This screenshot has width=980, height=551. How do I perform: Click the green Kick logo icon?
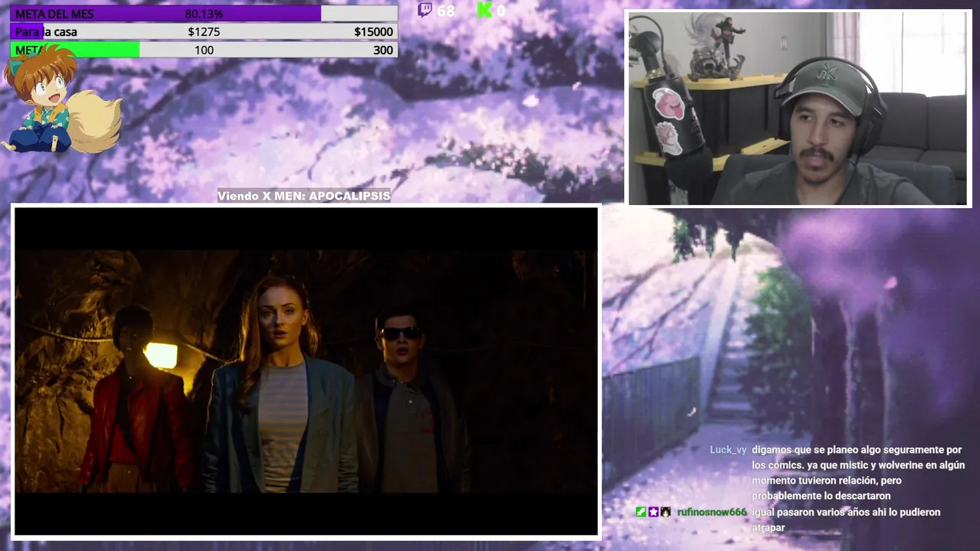click(484, 10)
